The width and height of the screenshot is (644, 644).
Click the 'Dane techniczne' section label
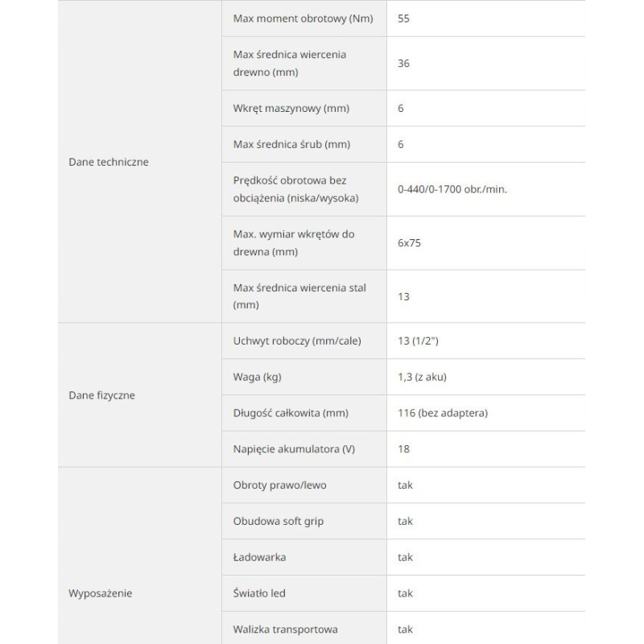pos(109,162)
